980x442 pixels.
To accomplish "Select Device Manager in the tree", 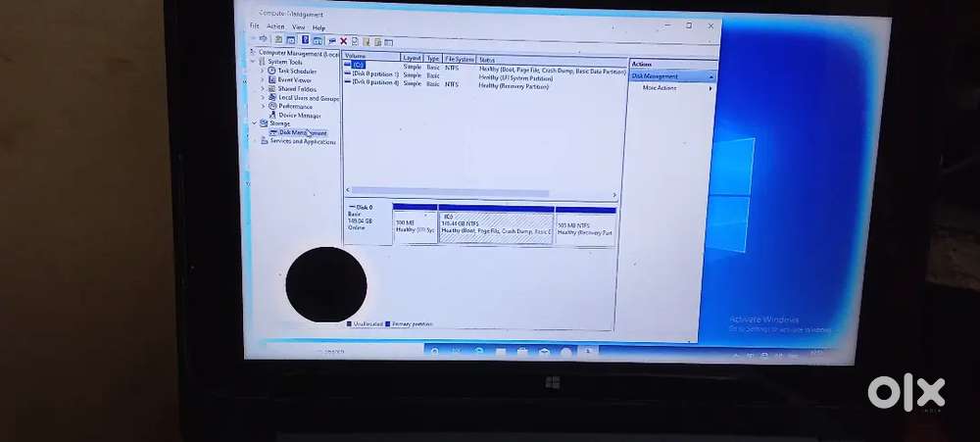I will 299,115.
